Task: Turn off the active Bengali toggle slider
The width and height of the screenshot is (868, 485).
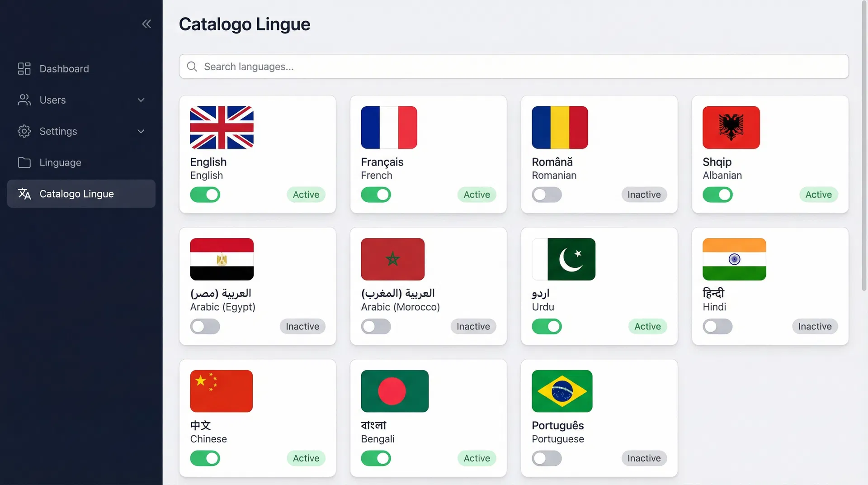Action: 376,458
